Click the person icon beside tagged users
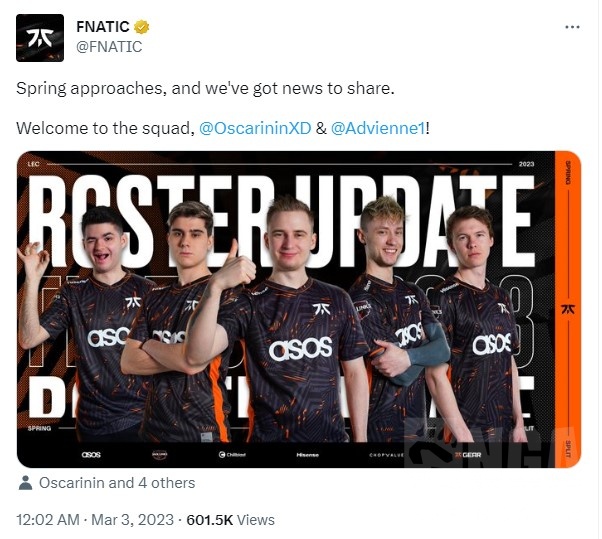Viewport: 602px width, 539px height. click(25, 483)
